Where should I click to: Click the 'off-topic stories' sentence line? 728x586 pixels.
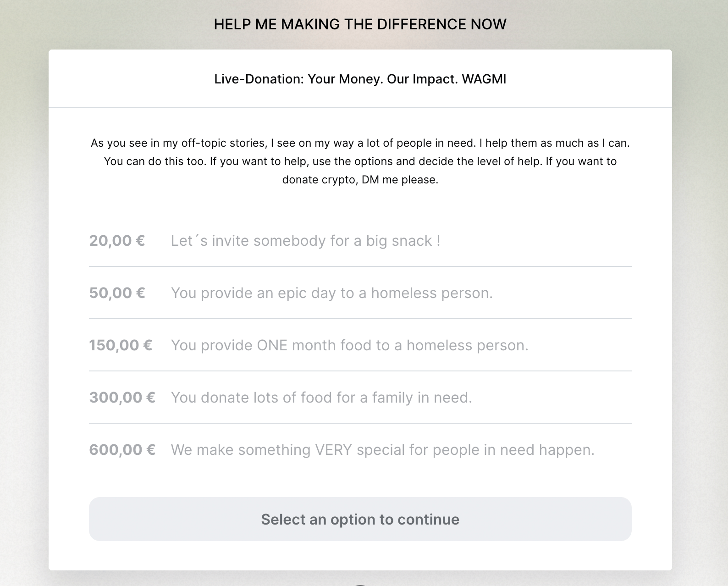point(360,143)
